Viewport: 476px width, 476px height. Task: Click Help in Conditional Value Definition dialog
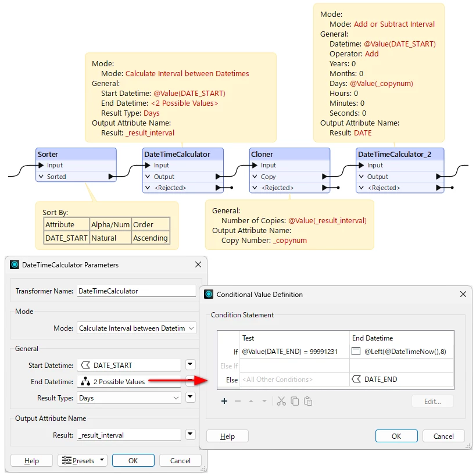click(x=227, y=436)
